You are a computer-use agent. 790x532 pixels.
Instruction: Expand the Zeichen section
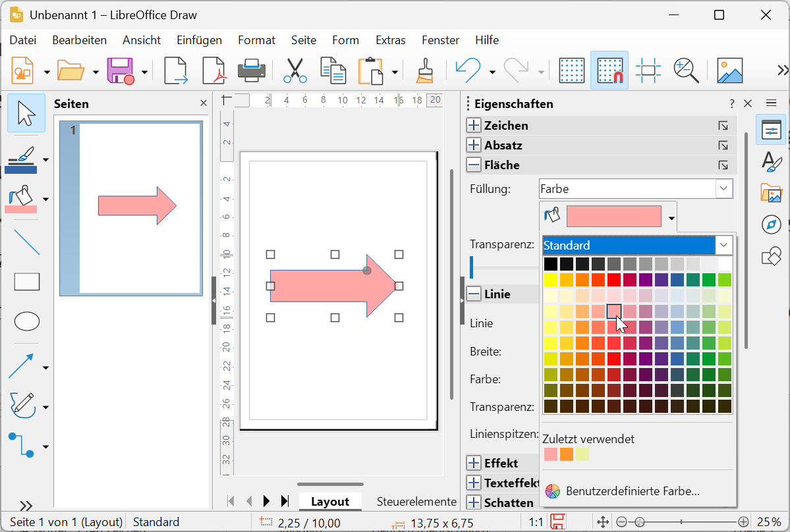[474, 126]
